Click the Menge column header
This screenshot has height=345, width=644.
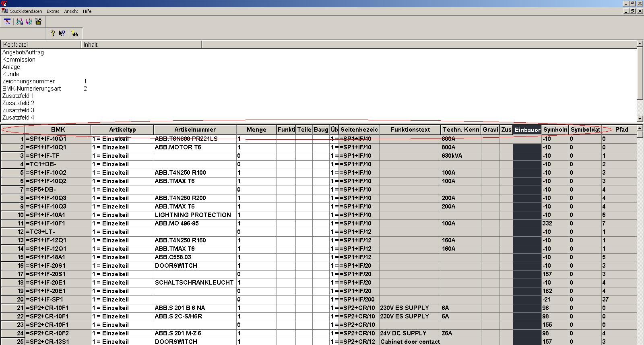256,130
